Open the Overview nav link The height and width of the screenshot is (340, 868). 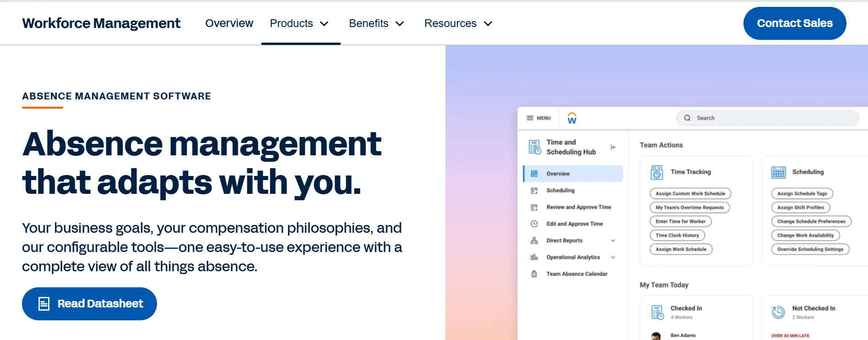tap(229, 23)
